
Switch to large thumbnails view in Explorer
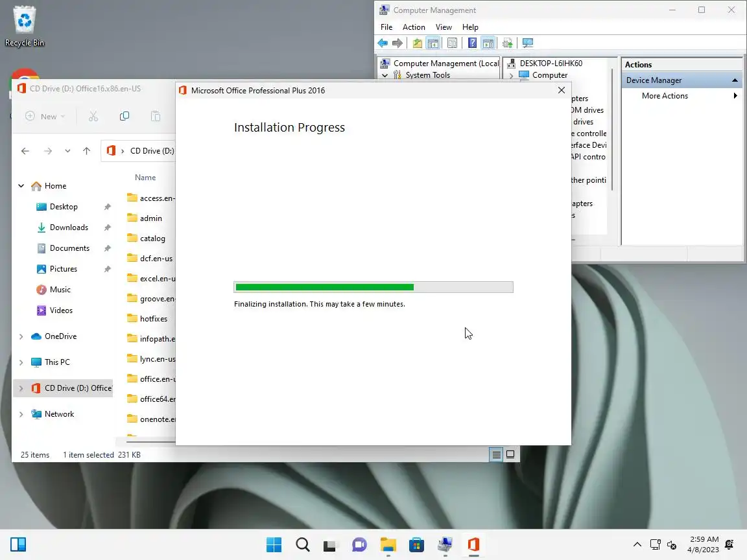[510, 455]
